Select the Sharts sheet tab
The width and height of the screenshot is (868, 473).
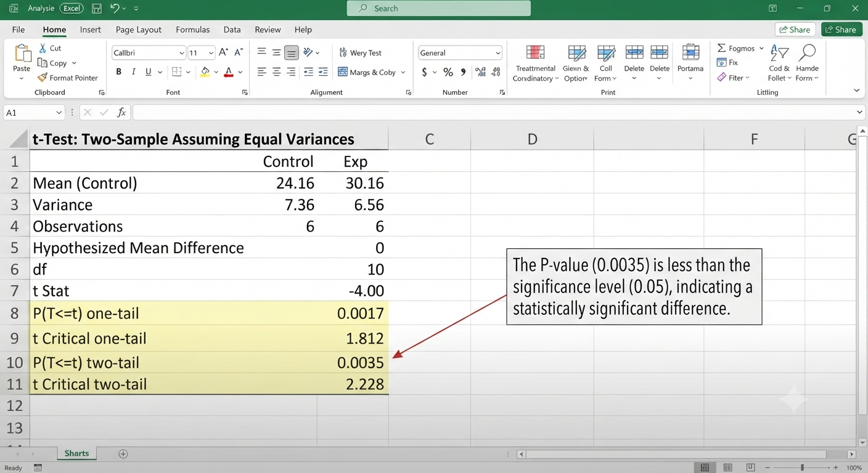click(77, 453)
